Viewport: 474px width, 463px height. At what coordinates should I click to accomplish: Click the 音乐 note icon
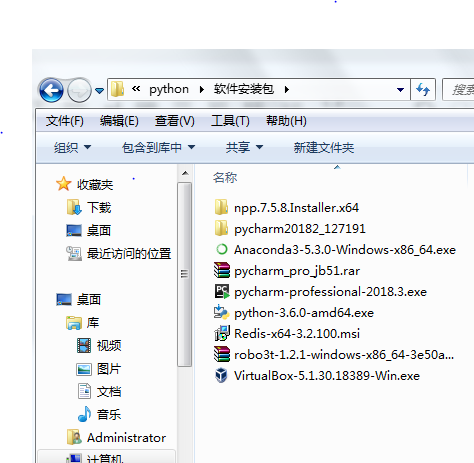pyautogui.click(x=84, y=414)
